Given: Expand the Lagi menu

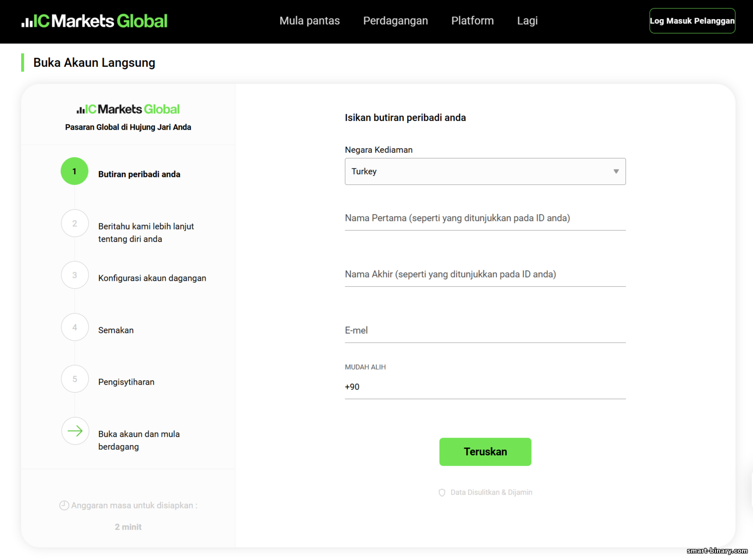Looking at the screenshot, I should point(527,21).
